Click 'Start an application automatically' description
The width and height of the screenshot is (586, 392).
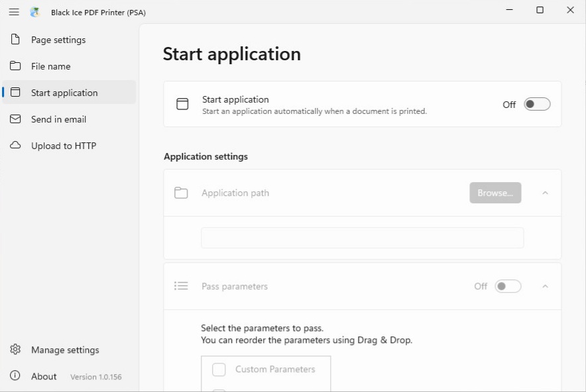(x=314, y=111)
